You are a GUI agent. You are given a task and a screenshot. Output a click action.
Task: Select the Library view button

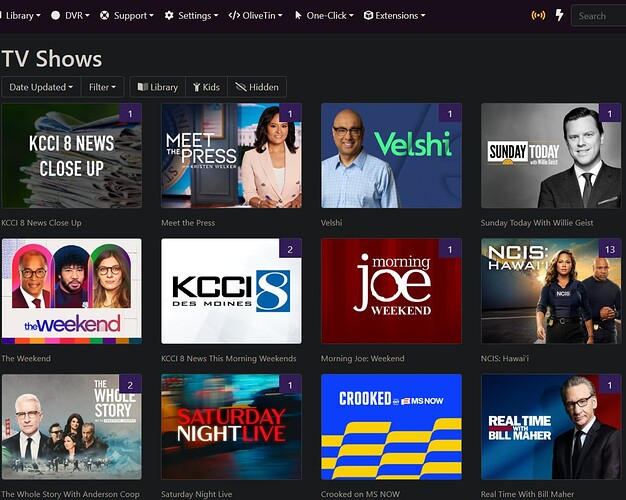click(x=158, y=87)
